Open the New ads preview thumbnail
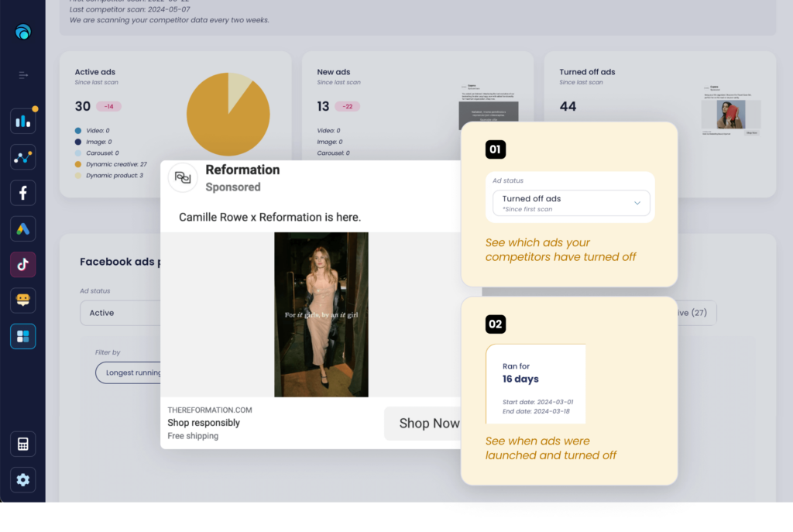Screen dimensions: 793x532 (489, 106)
